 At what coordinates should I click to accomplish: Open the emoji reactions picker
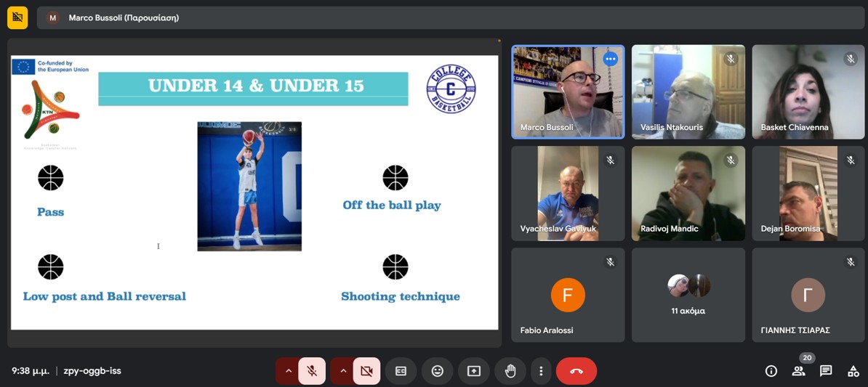click(437, 371)
